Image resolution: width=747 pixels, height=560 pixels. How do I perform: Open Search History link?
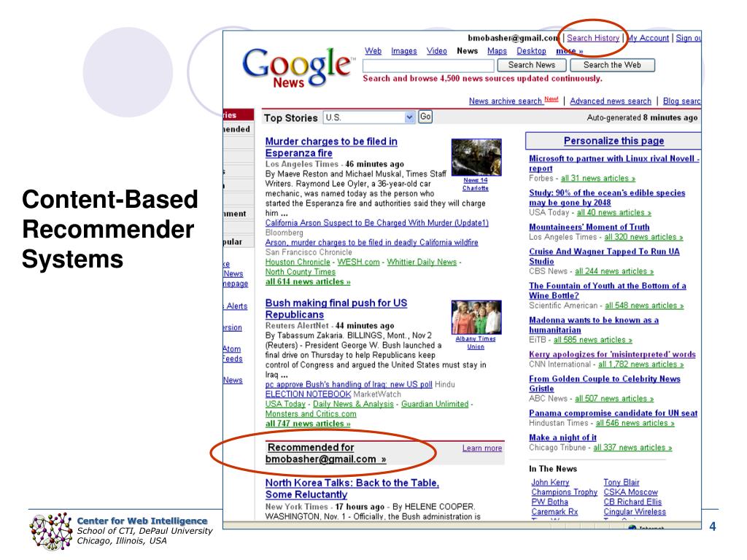pos(593,38)
